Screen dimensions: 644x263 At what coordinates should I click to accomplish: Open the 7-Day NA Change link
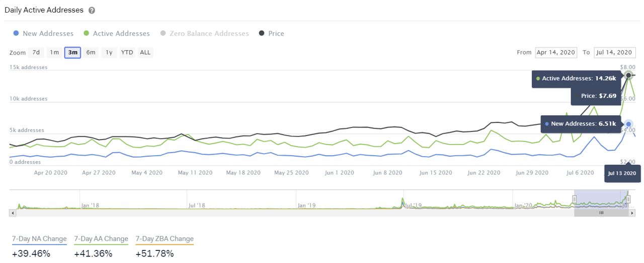(x=39, y=239)
